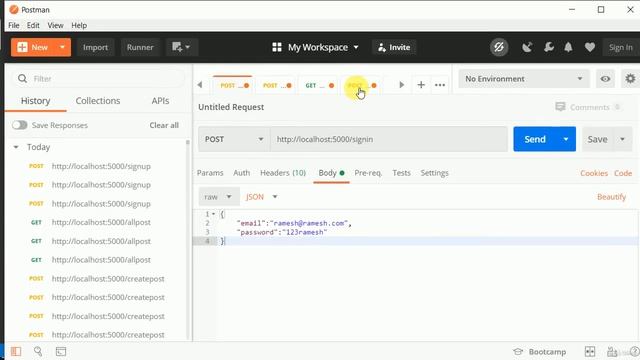
Task: Click the search icon in the filter box
Action: (x=22, y=78)
